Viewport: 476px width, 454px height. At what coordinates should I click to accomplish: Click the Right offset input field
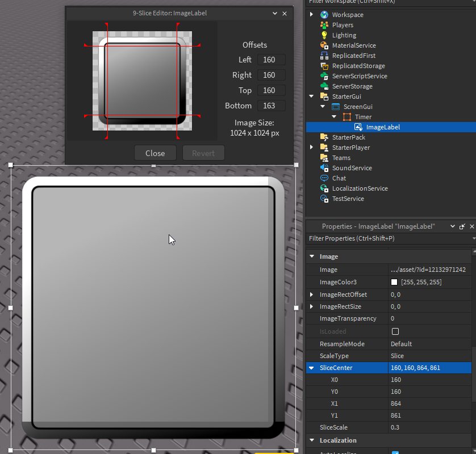pos(272,75)
